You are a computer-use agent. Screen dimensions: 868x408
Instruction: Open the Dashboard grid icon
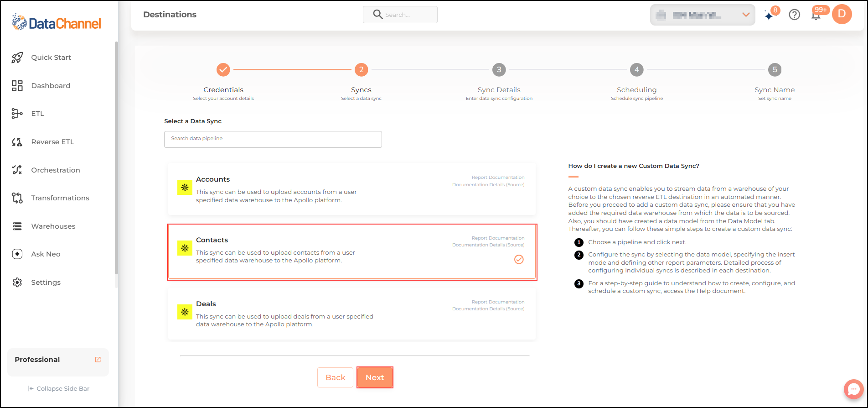click(x=17, y=86)
